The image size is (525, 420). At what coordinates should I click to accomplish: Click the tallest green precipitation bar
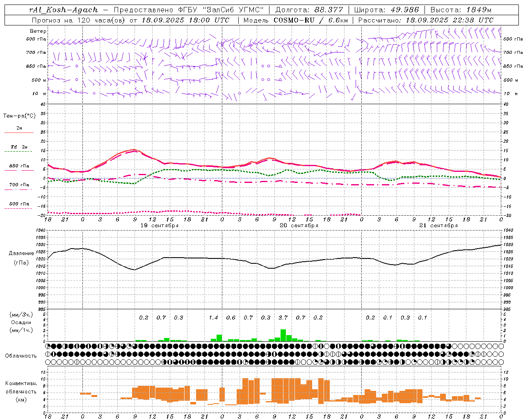click(x=283, y=335)
